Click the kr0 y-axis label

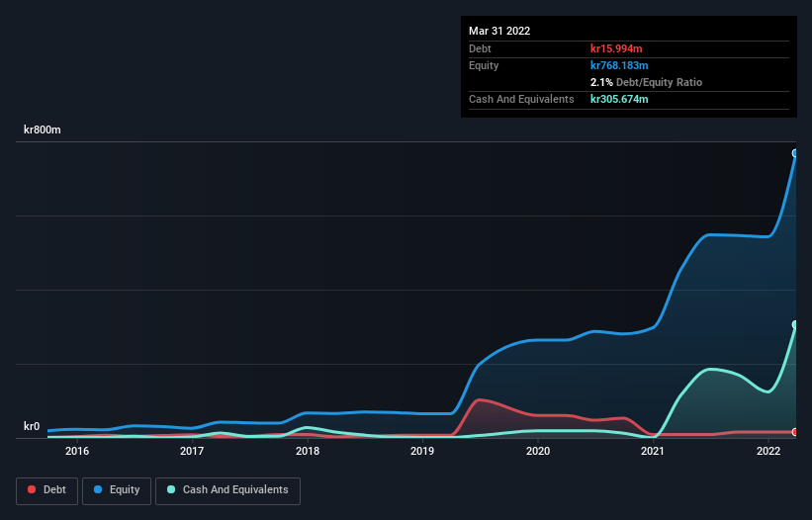point(32,426)
